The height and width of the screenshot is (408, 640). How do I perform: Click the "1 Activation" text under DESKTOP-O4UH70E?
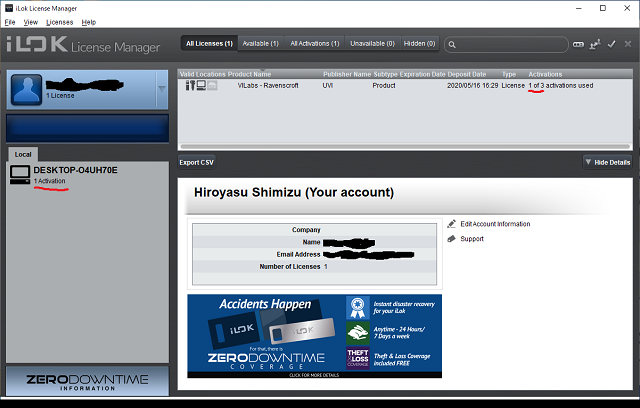coord(49,181)
